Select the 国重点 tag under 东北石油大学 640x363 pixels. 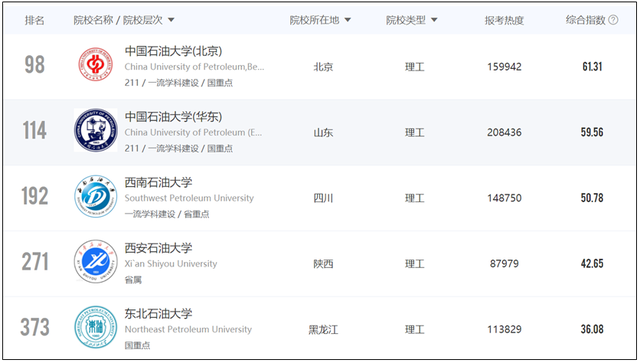click(137, 345)
